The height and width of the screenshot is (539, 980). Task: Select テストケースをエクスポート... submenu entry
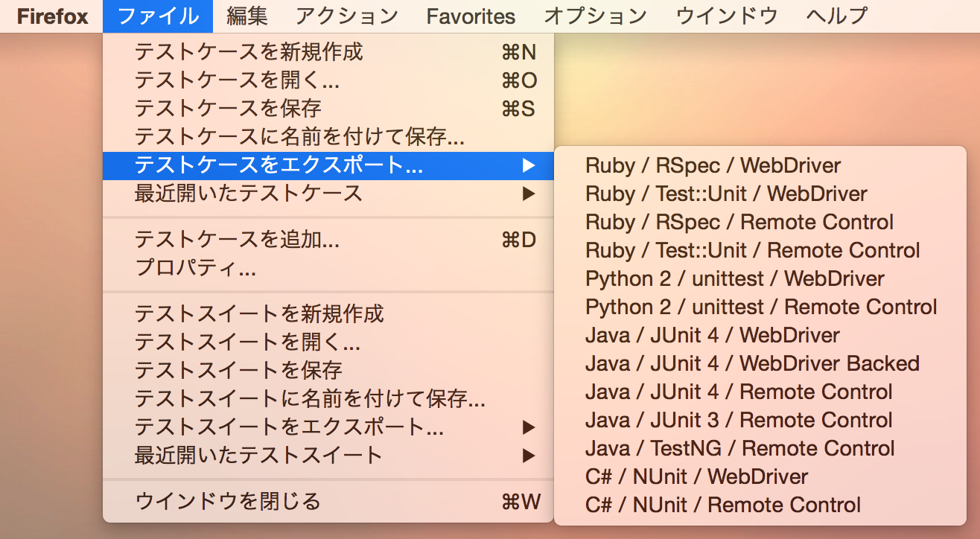pos(328,165)
